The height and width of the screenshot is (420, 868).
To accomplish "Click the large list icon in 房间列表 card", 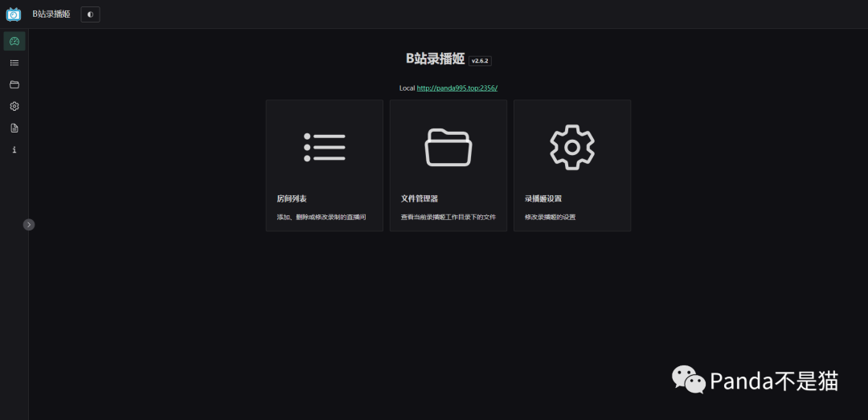I will click(x=325, y=147).
